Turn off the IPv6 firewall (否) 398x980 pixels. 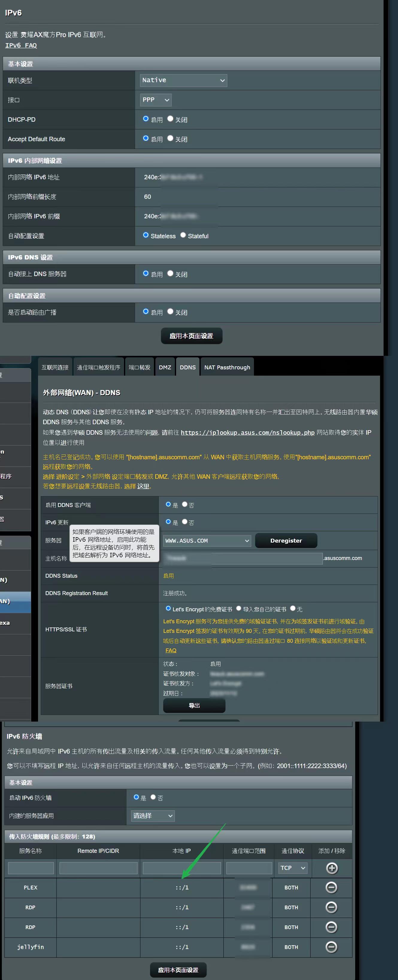tap(153, 797)
